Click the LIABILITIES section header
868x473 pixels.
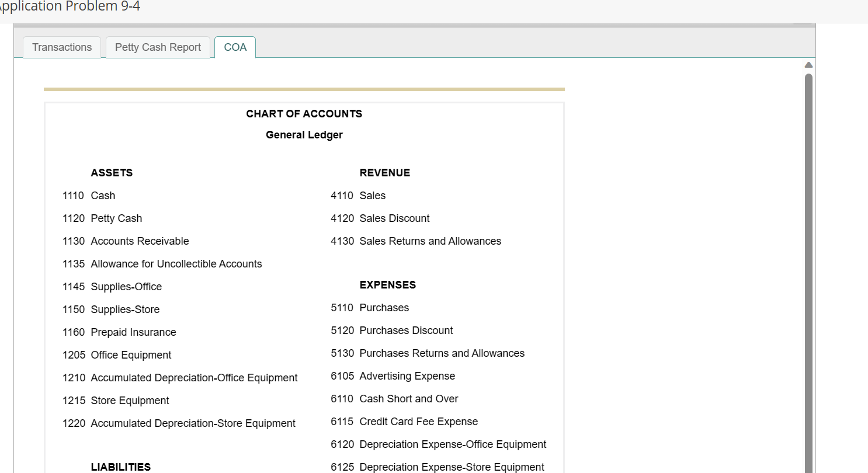(x=121, y=467)
